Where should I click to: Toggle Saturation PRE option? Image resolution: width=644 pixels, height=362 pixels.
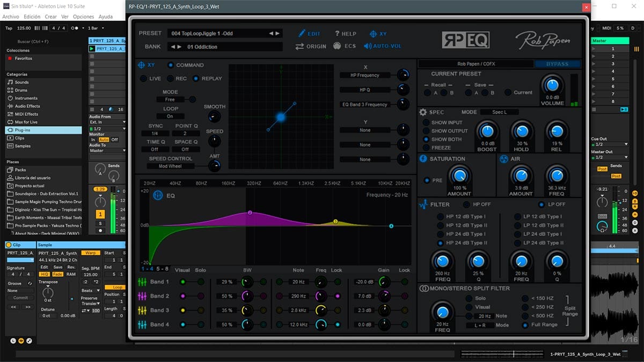tap(427, 180)
